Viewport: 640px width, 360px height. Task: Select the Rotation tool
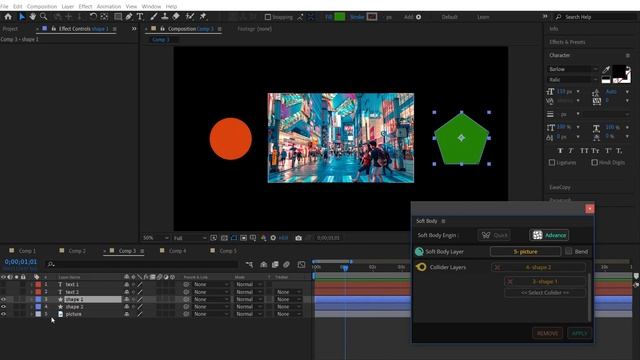93,17
